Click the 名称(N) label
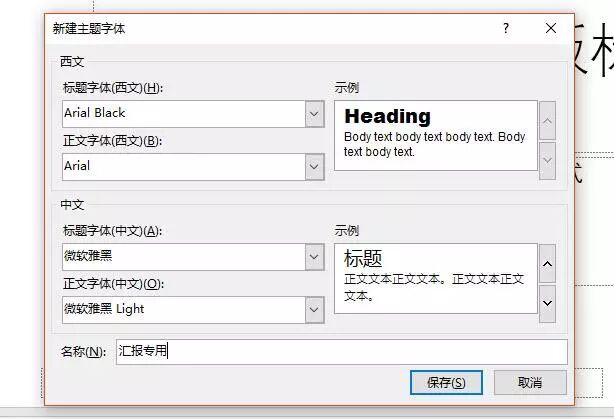Viewport: 614px width, 419px height. [x=83, y=352]
